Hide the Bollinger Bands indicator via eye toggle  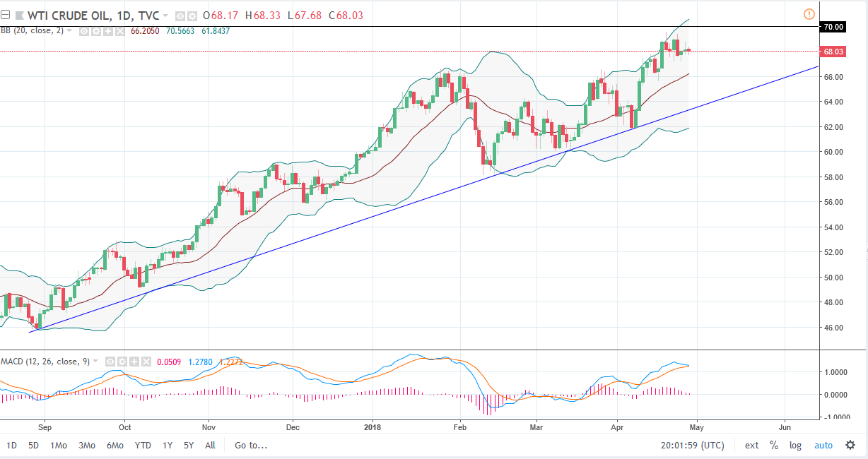click(x=83, y=31)
